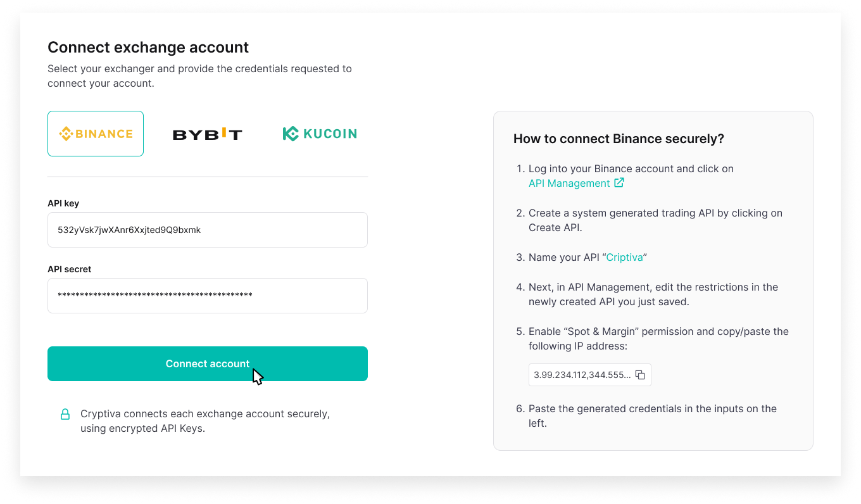Select the Binance diamond logo icon
The image size is (861, 504).
(x=66, y=134)
